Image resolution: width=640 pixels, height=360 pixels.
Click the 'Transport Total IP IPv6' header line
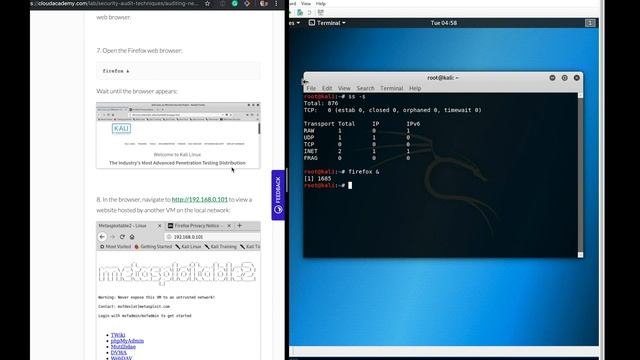coord(362,124)
